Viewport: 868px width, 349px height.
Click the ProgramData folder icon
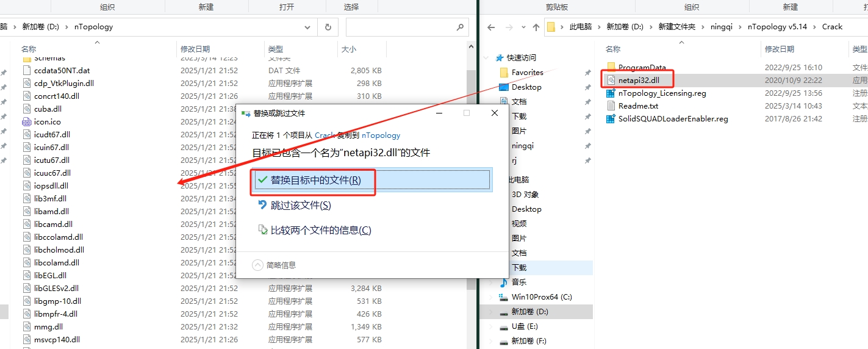[x=611, y=67]
